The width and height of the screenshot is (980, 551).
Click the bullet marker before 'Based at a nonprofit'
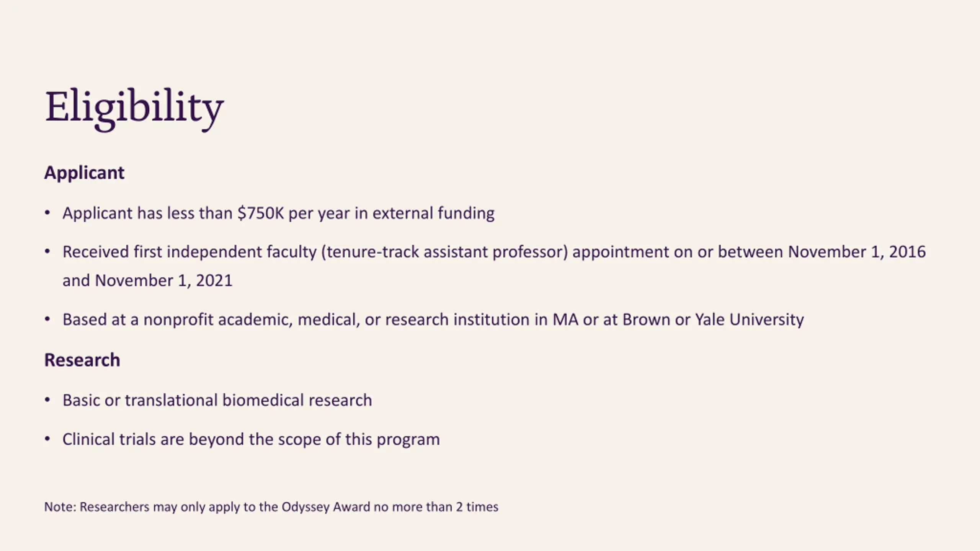(47, 319)
